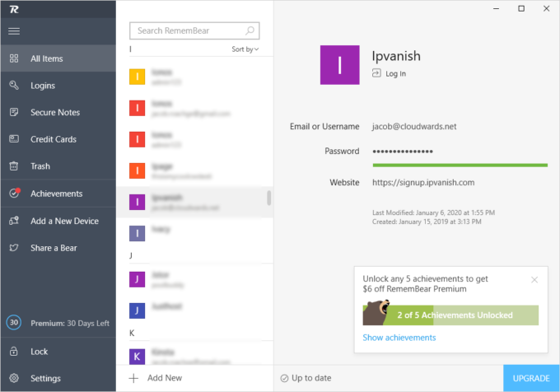View Achievements page

58,194
